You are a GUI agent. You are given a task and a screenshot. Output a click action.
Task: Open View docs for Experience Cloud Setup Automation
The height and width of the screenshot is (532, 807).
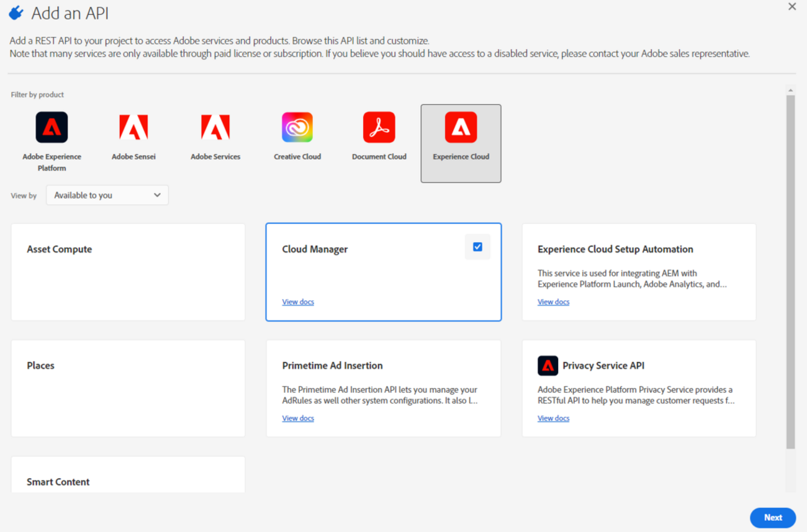point(553,302)
